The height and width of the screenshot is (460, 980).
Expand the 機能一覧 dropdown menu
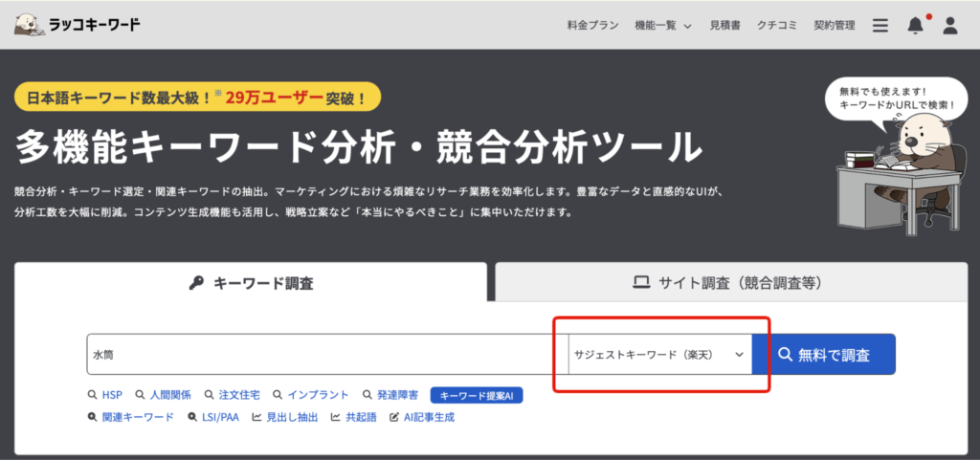[x=662, y=26]
